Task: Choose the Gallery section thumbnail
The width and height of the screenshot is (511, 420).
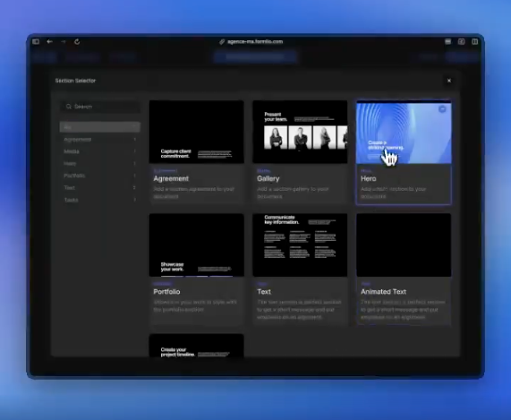Action: coord(300,132)
